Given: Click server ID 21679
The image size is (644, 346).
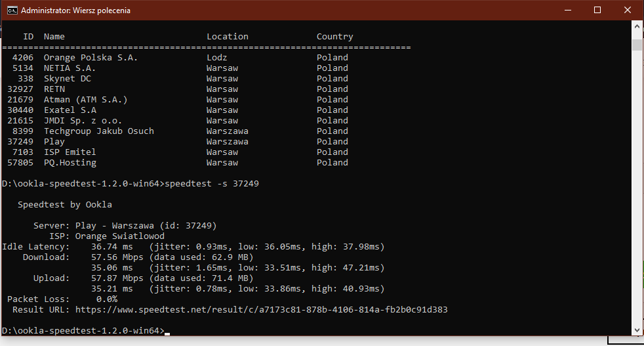Looking at the screenshot, I should 20,100.
